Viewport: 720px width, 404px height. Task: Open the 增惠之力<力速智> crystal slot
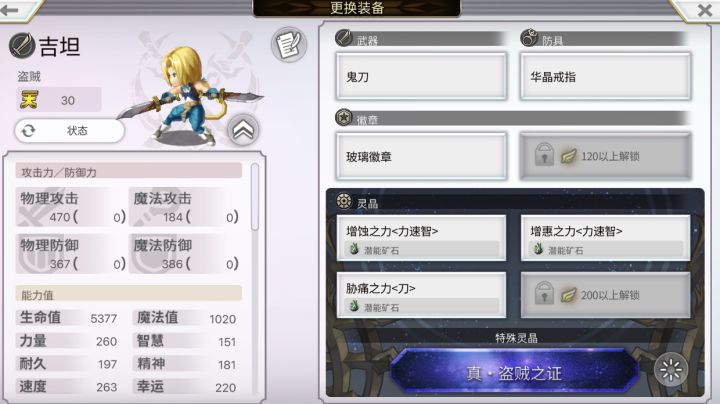(605, 238)
